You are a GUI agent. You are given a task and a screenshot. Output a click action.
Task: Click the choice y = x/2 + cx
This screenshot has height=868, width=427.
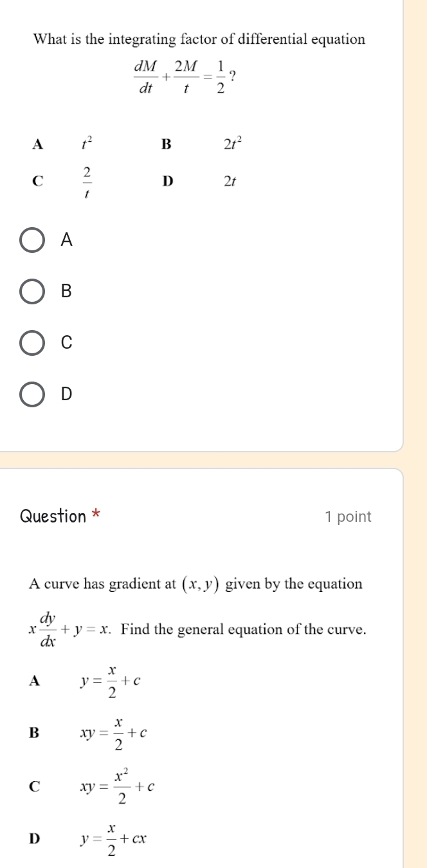coord(111,838)
